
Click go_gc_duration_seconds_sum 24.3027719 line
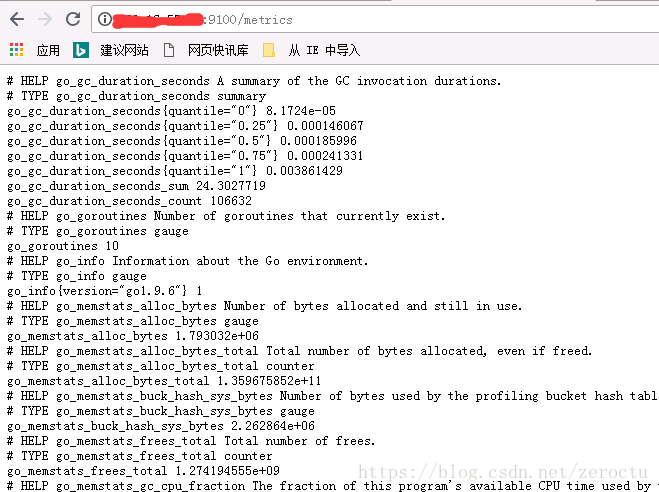136,186
